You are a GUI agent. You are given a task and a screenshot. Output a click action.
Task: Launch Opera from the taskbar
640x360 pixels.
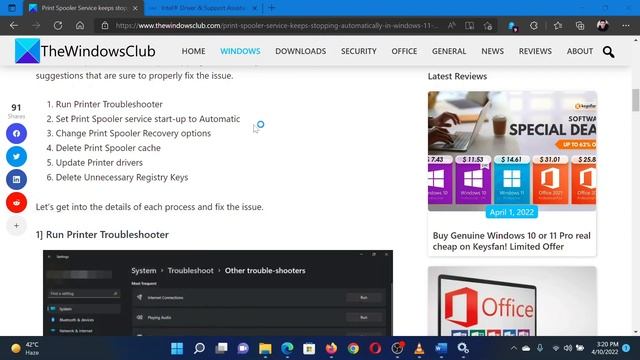click(x=376, y=348)
